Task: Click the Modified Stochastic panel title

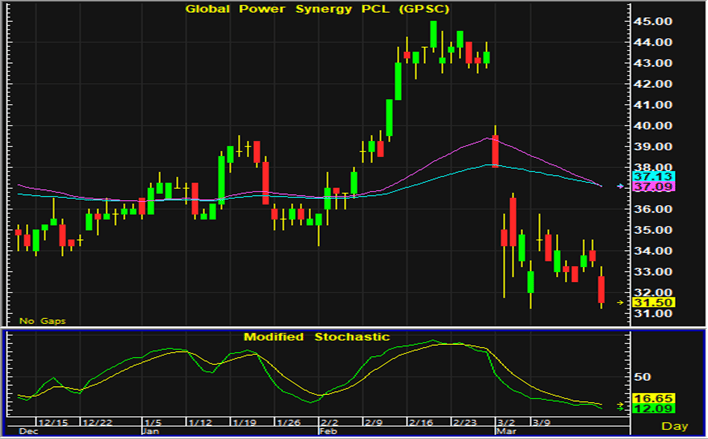Action: (317, 337)
